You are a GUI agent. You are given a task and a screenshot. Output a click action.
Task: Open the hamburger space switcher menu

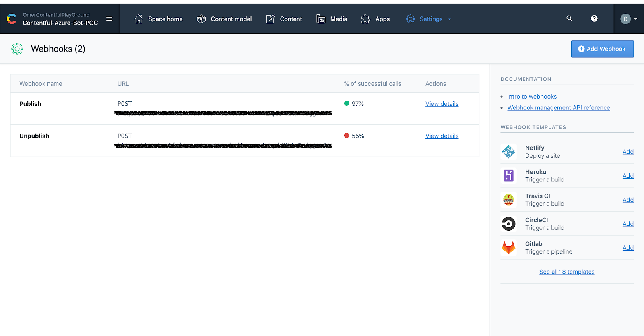109,19
